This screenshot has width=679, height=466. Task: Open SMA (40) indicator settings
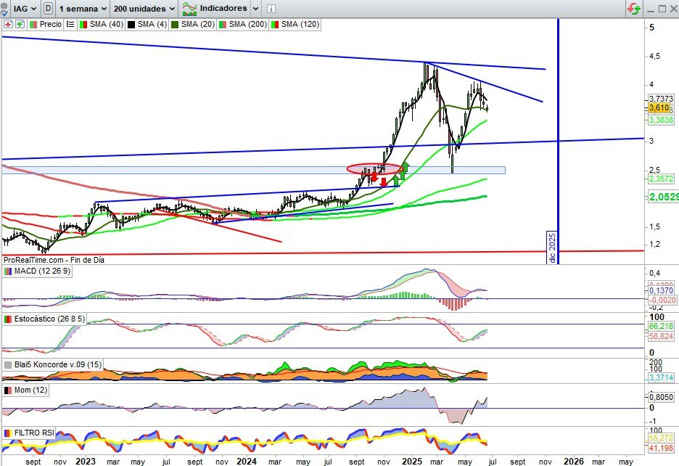click(x=106, y=24)
